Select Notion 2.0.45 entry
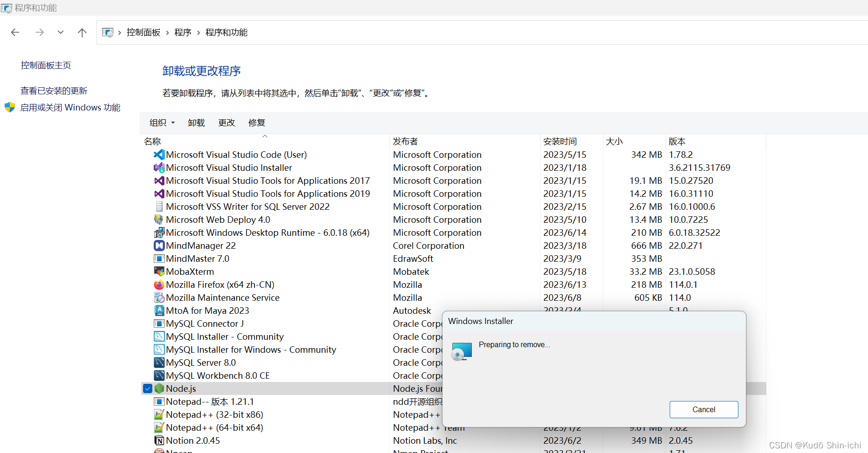Screen dimensions: 868x453 [193, 440]
